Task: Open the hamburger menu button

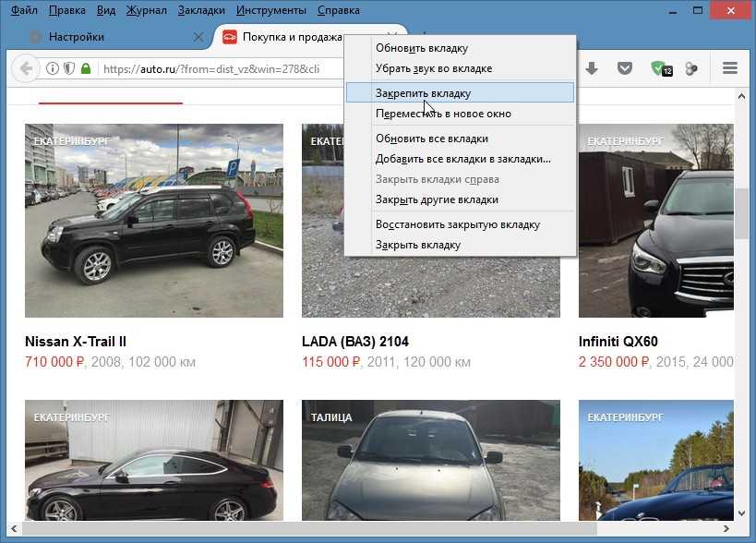Action: coord(729,68)
